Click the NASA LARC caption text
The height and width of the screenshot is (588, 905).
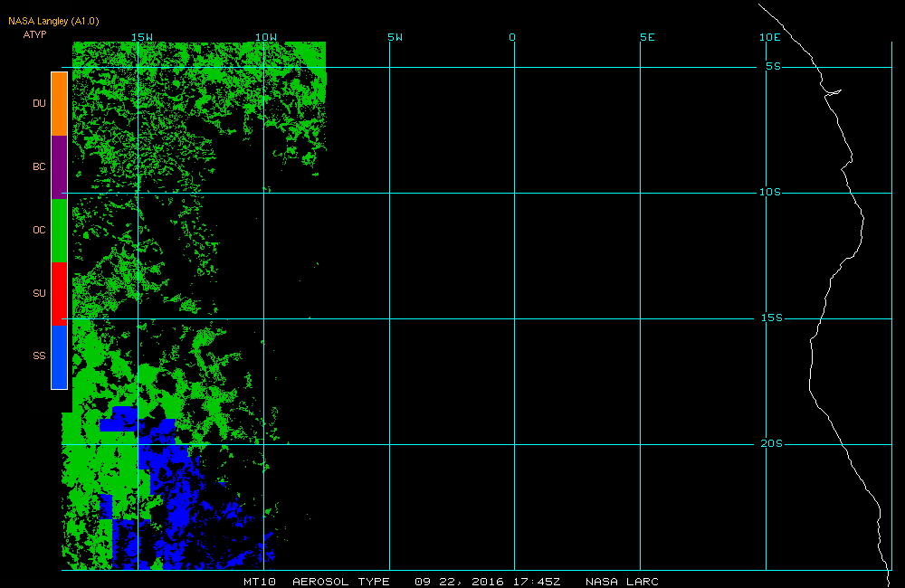coord(623,582)
